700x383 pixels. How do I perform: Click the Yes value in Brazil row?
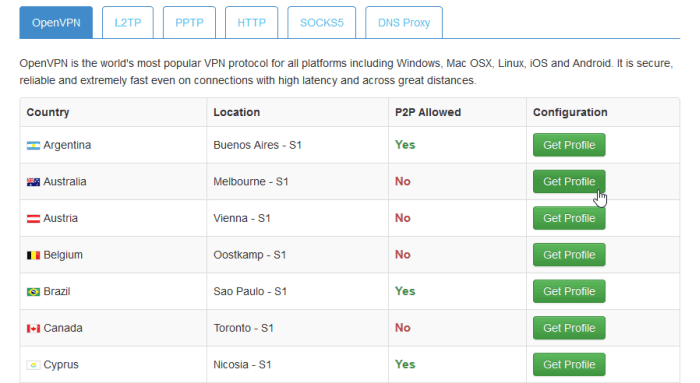(x=405, y=291)
